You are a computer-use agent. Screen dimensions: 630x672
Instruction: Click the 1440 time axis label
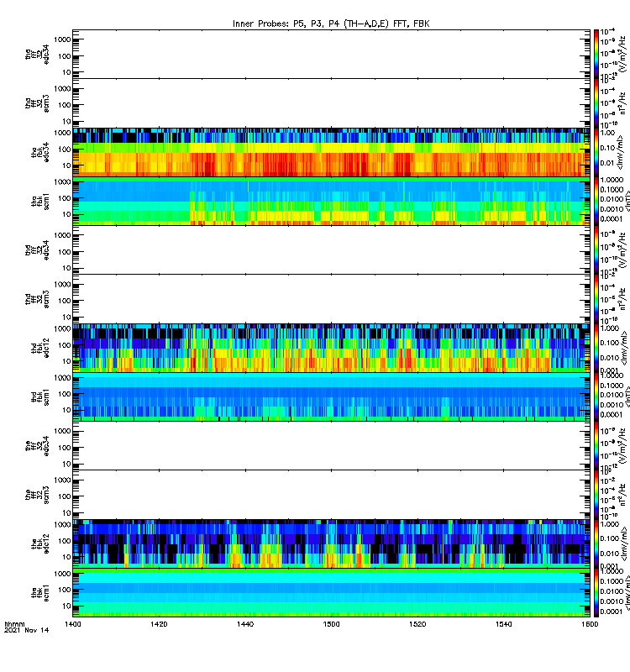click(245, 624)
